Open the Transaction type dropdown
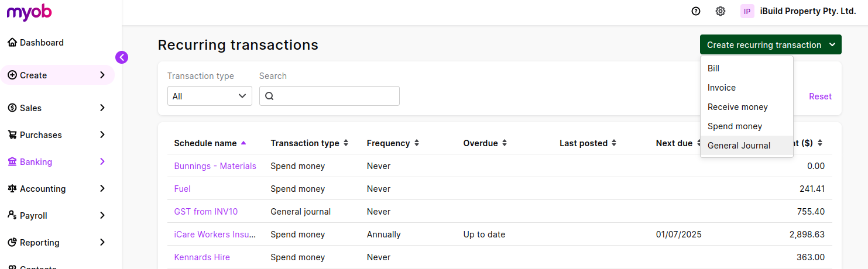 [210, 96]
